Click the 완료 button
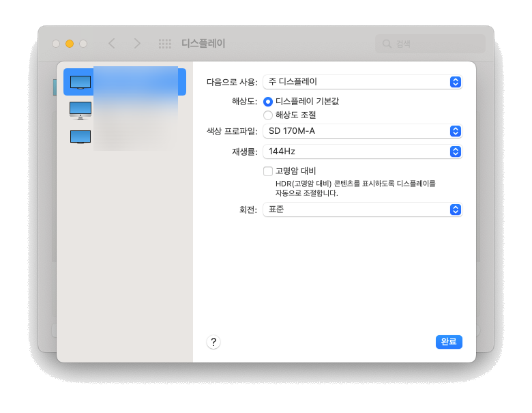 449,342
